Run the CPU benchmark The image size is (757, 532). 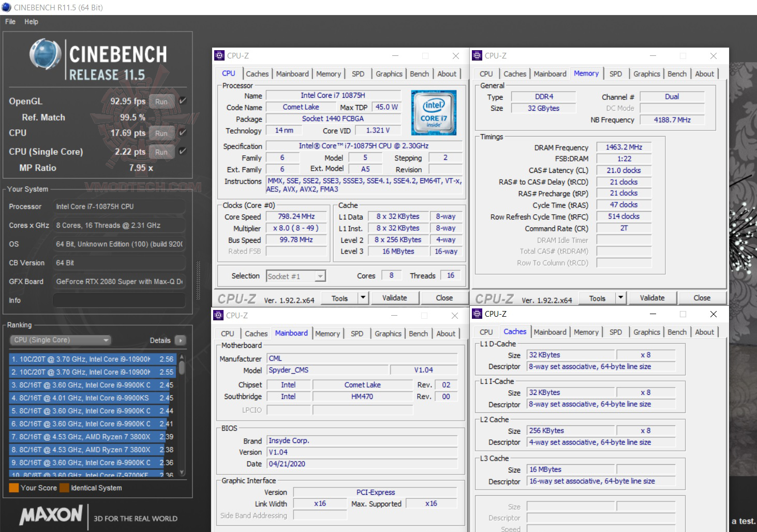tap(161, 133)
